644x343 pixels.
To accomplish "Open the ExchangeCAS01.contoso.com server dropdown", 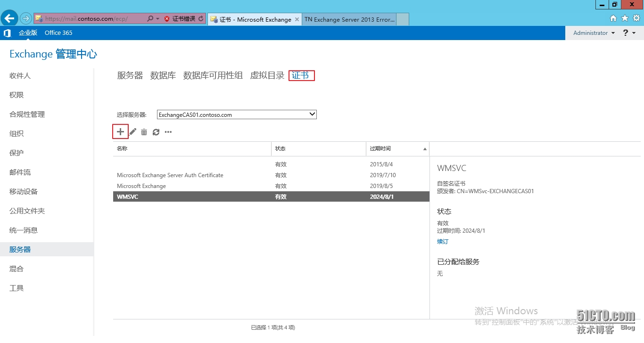I will [x=237, y=114].
